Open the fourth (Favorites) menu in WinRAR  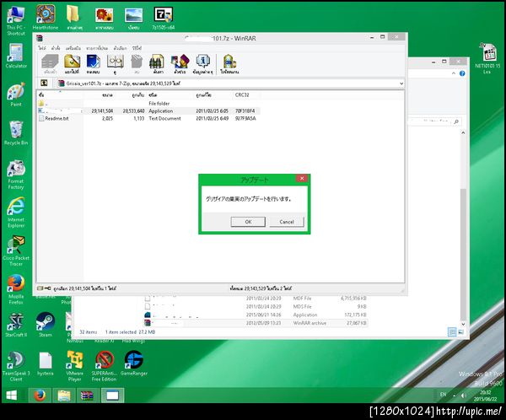point(97,48)
